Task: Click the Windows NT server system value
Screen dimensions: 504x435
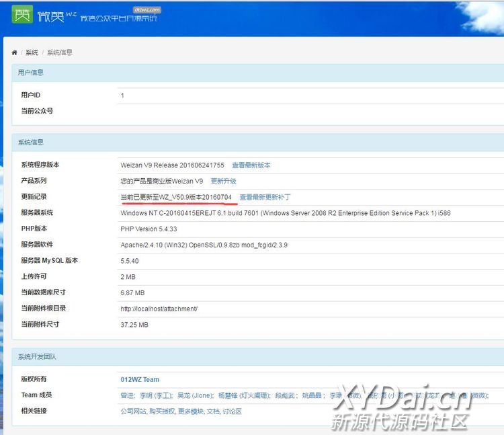Action: (286, 213)
